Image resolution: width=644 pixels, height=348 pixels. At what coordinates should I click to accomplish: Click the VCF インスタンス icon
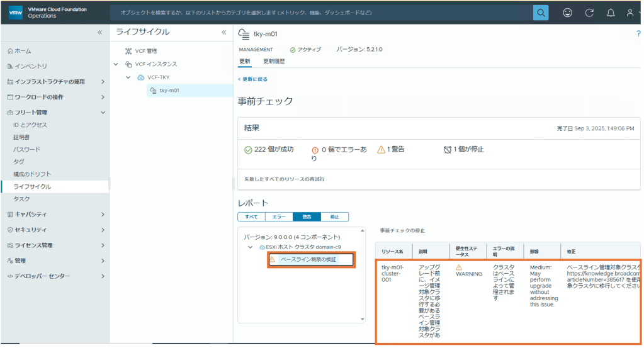coord(128,64)
